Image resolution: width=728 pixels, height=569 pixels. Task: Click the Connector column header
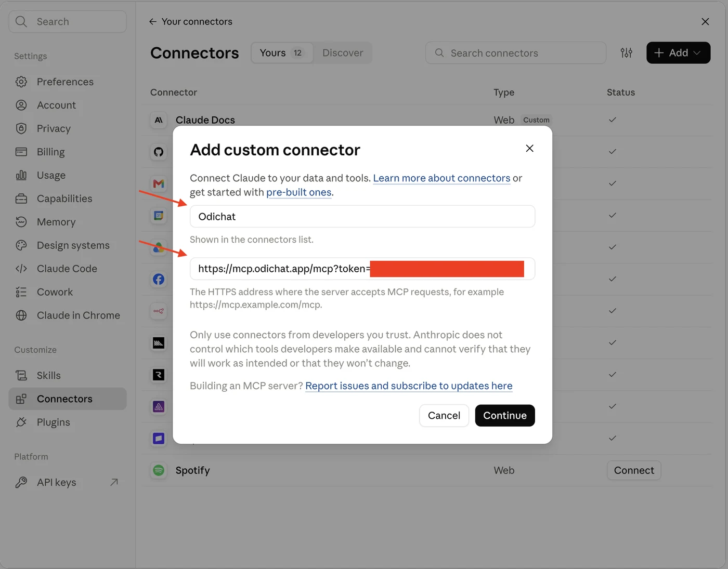coord(174,92)
